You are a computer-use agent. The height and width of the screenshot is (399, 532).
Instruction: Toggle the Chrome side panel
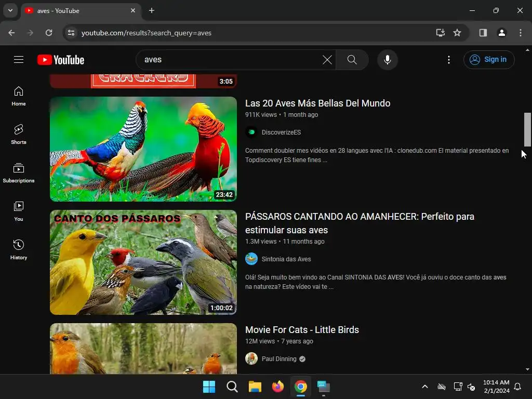(483, 33)
